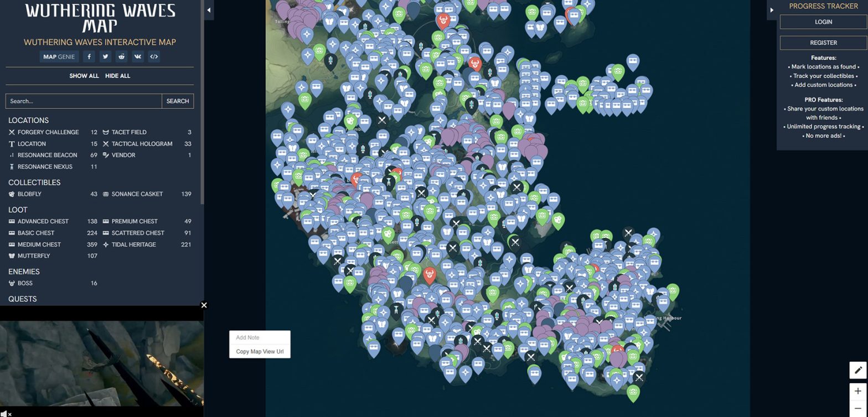868x417 pixels.
Task: Select Add Note in context menu
Action: [260, 337]
